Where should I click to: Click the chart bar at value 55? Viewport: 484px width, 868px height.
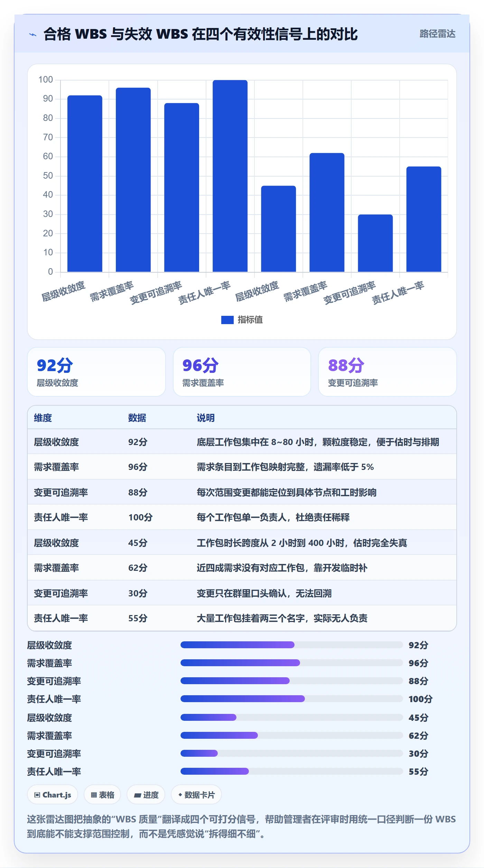[423, 219]
